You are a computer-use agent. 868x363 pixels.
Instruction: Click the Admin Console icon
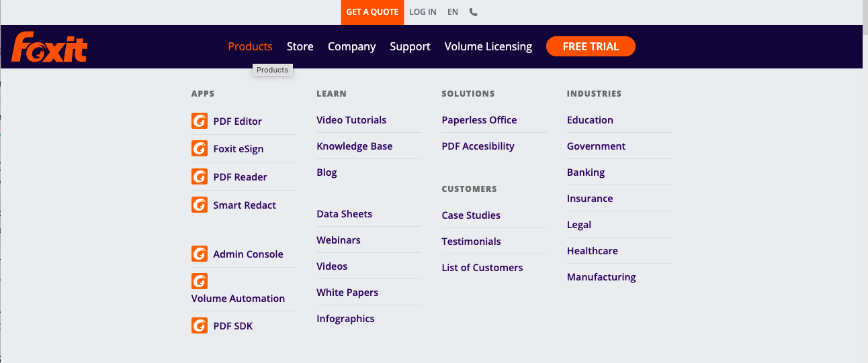[200, 254]
